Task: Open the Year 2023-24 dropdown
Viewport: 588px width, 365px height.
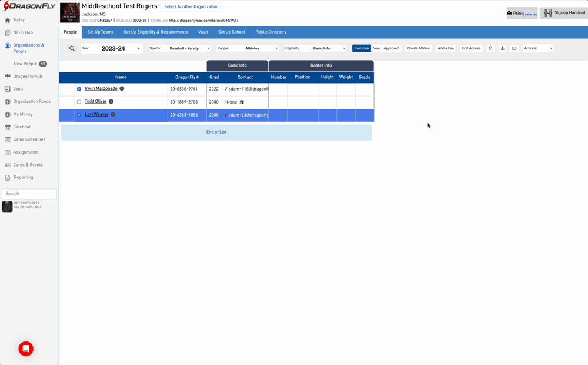Action: [x=112, y=48]
